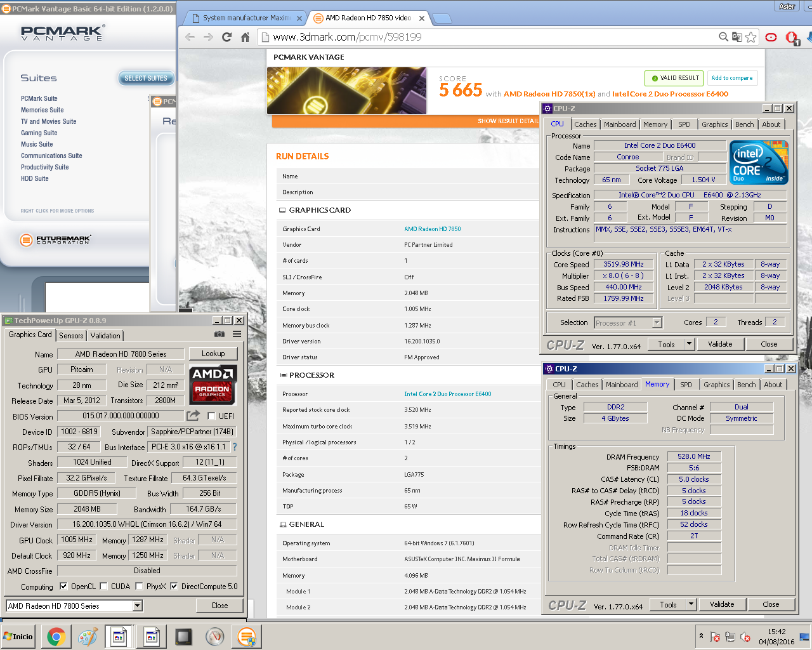This screenshot has width=812, height=650.
Task: Select HDD Suite in PCMark Vantage
Action: click(35, 178)
